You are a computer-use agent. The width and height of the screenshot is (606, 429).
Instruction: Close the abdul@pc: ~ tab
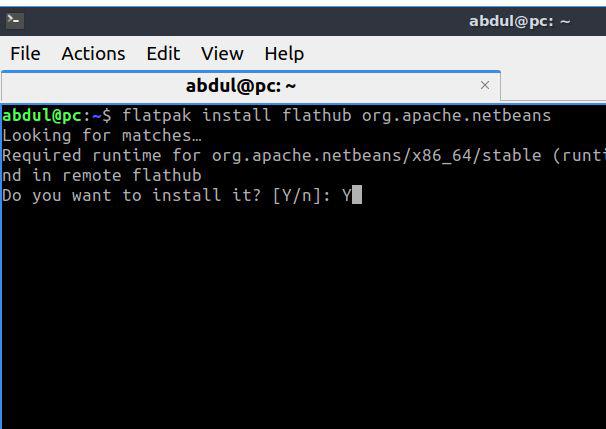tap(485, 85)
